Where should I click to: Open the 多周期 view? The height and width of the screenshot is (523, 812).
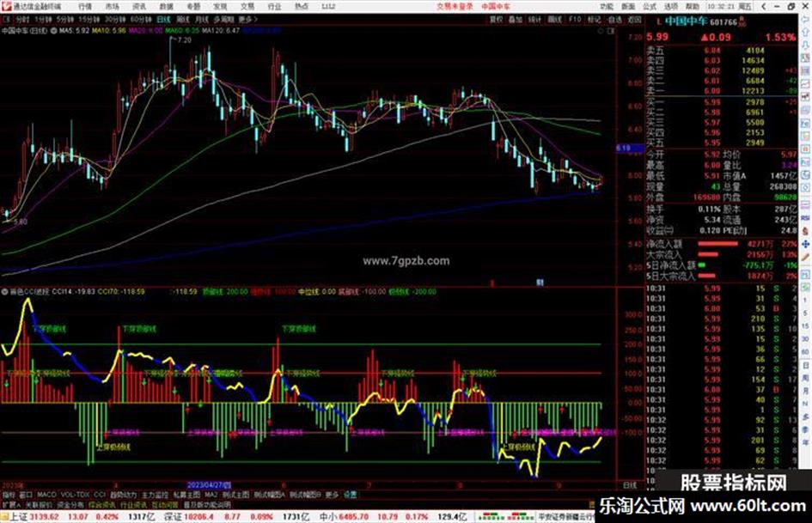click(223, 20)
